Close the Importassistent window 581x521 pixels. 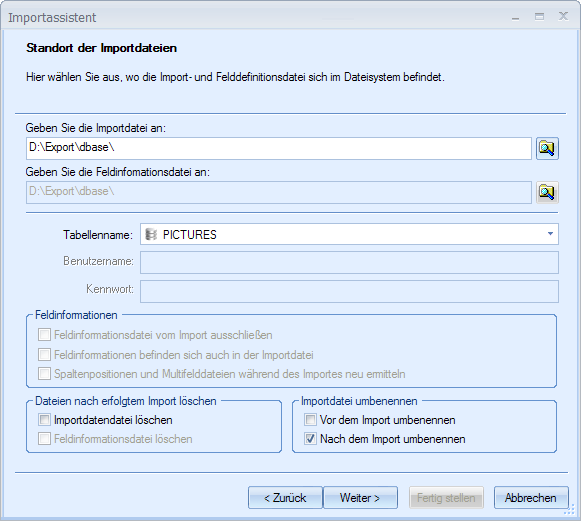564,16
